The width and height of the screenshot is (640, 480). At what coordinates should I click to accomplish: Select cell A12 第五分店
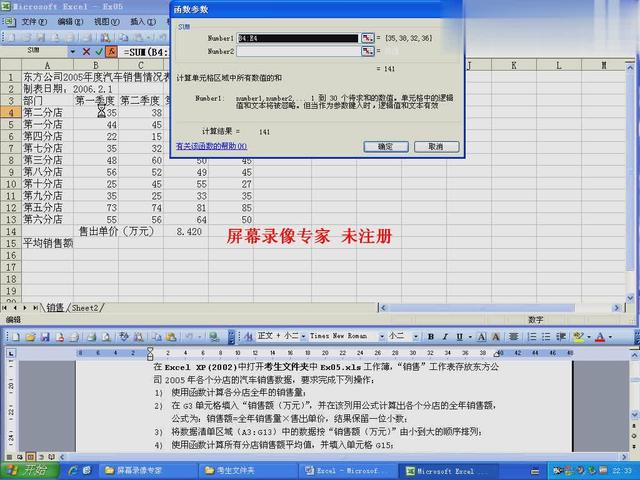[x=47, y=207]
